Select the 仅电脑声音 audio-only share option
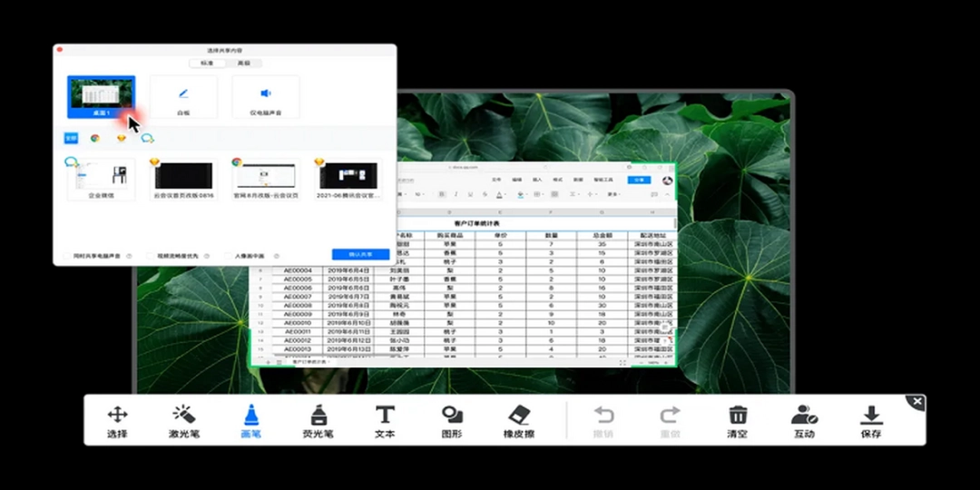 click(266, 96)
